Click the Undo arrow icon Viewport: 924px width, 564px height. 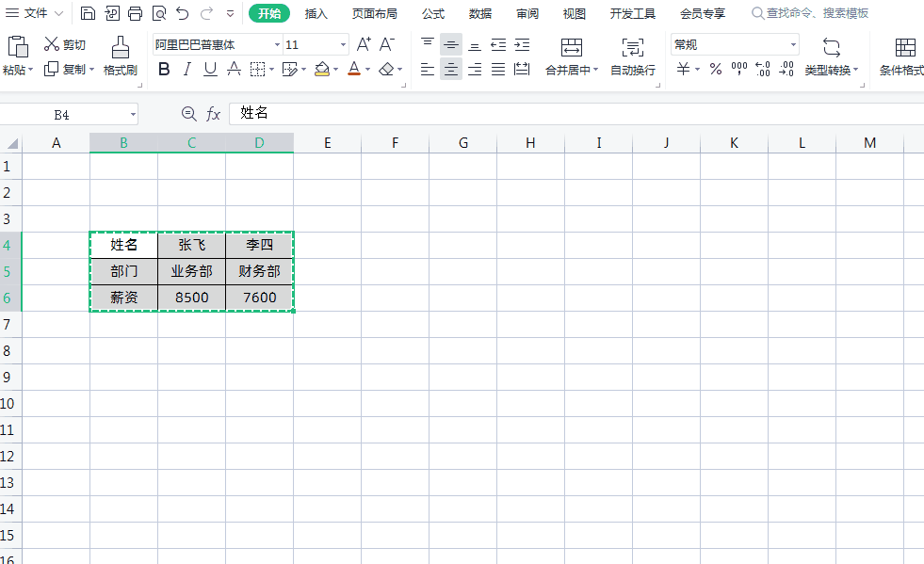coord(183,13)
